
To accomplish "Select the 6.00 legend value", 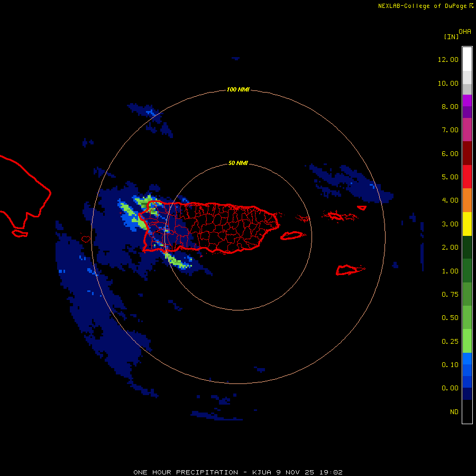I will 450,153.
